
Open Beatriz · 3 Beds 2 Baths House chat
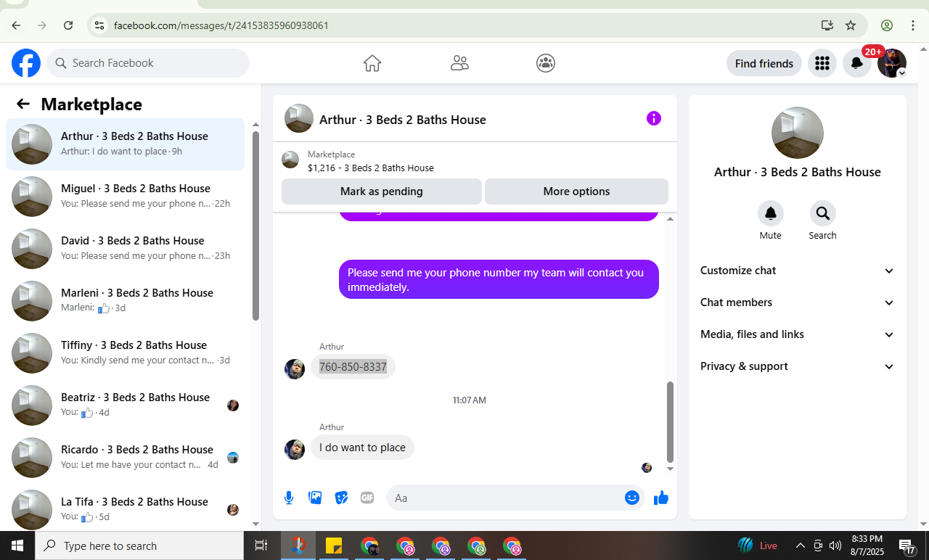pos(126,405)
